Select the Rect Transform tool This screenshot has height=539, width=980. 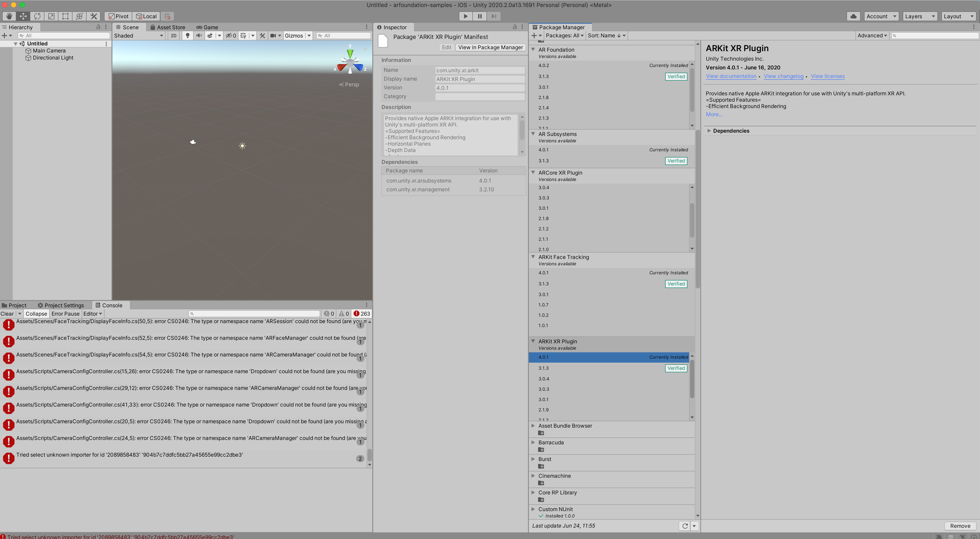(65, 16)
